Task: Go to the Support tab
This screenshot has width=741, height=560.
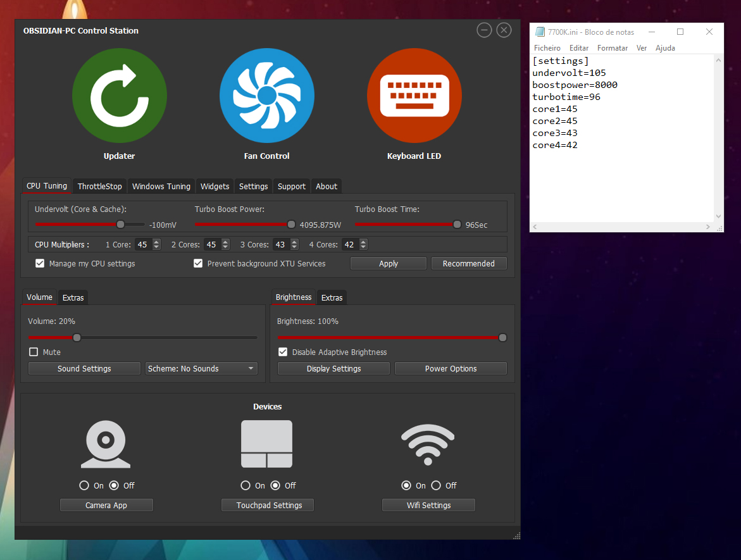Action: (292, 186)
